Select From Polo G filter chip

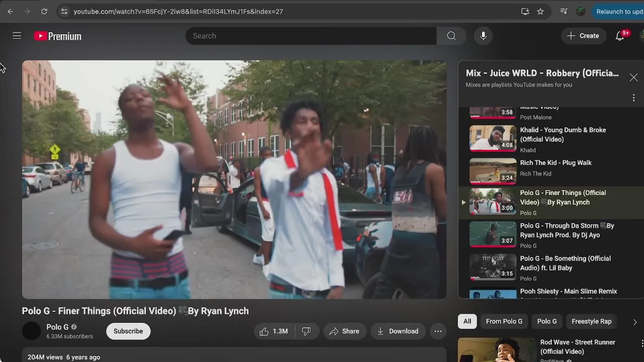504,321
